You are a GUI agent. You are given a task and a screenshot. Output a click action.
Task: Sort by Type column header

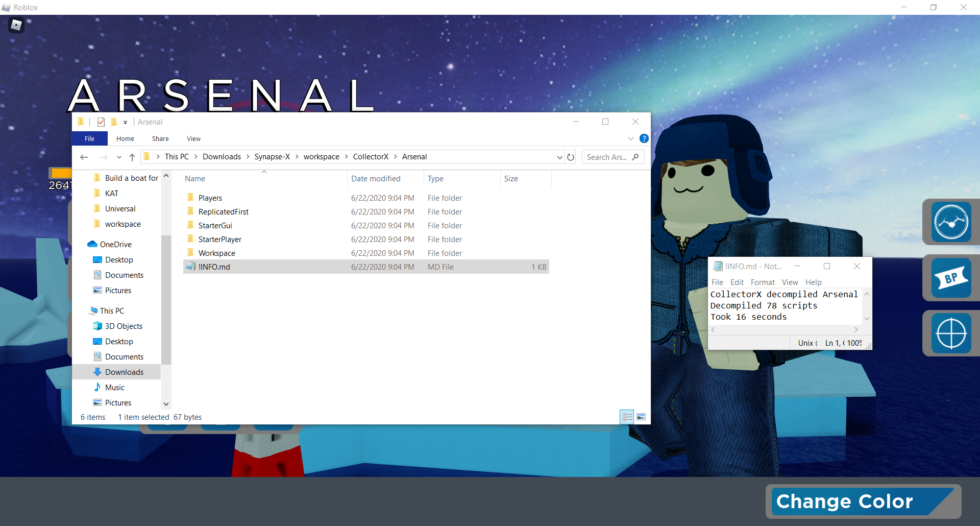point(462,178)
